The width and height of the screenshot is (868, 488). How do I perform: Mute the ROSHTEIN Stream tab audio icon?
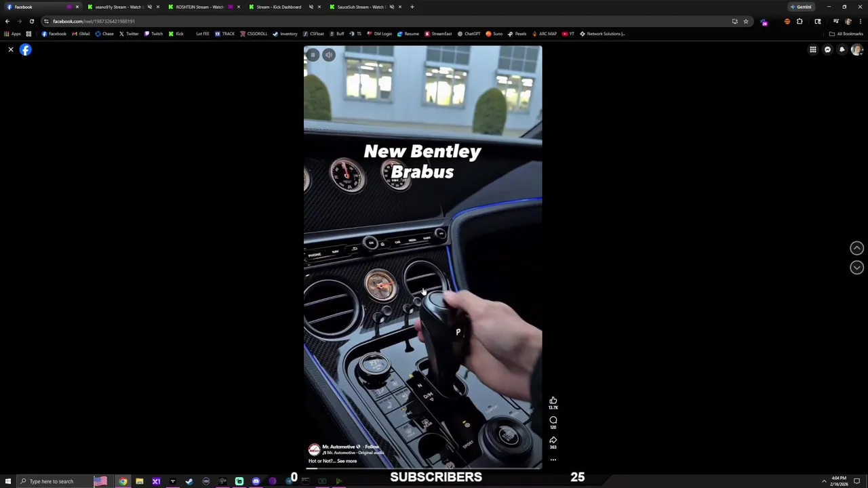[x=231, y=7]
